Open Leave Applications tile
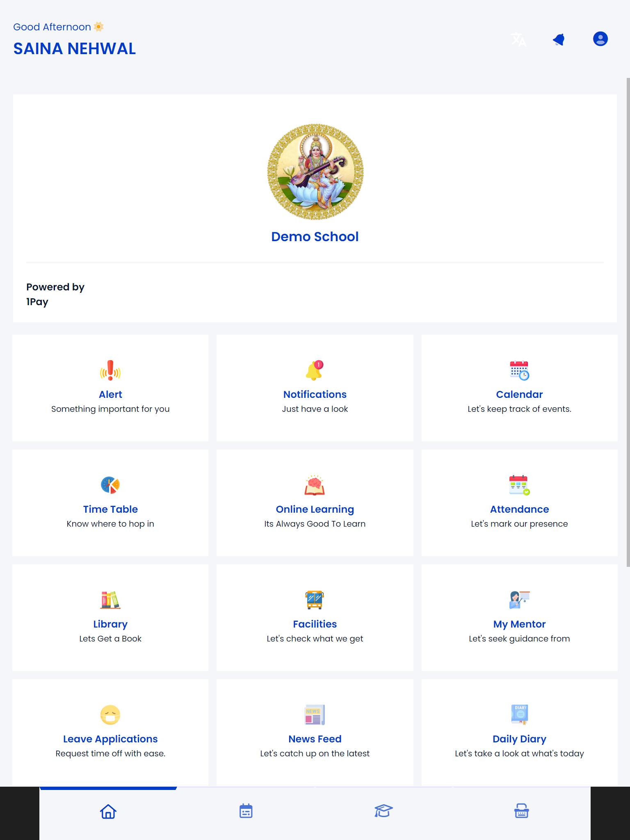Viewport: 630px width, 840px height. click(x=110, y=733)
